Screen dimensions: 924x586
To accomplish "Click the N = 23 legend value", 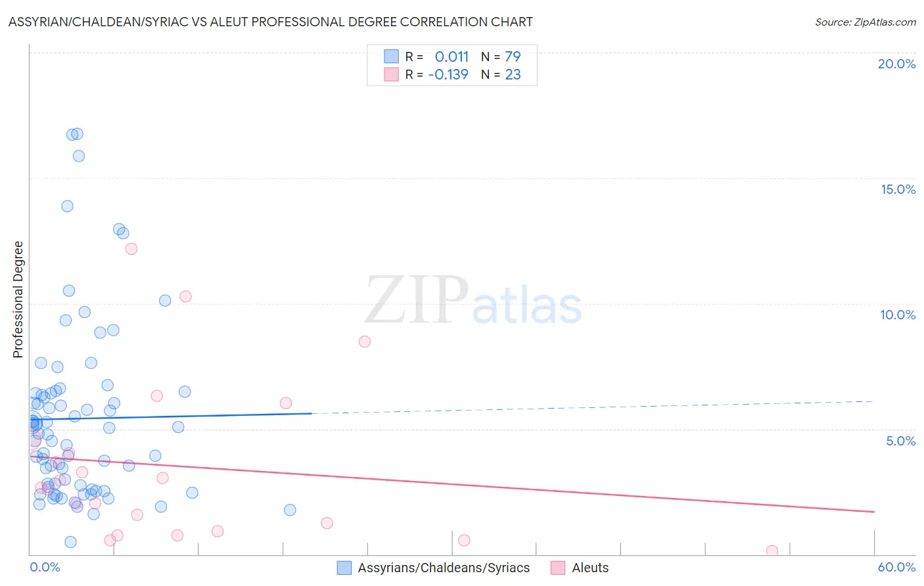I will 501,74.
